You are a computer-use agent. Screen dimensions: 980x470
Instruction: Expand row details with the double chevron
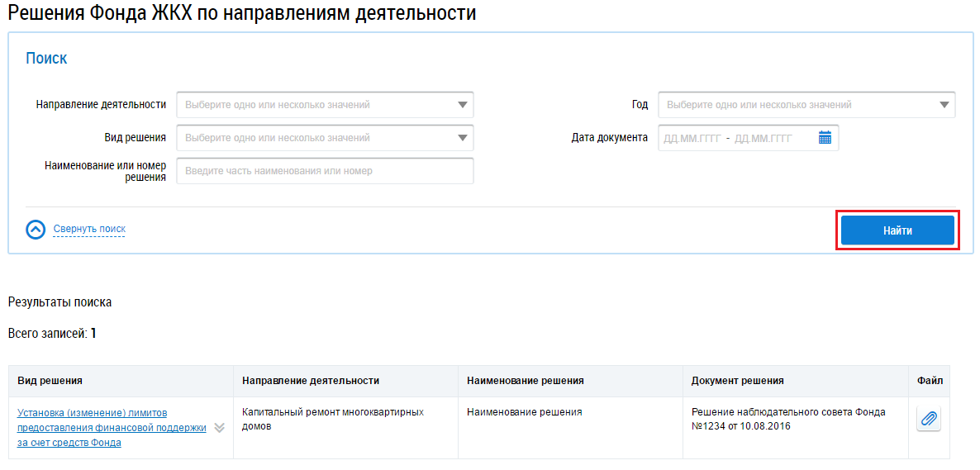click(219, 428)
